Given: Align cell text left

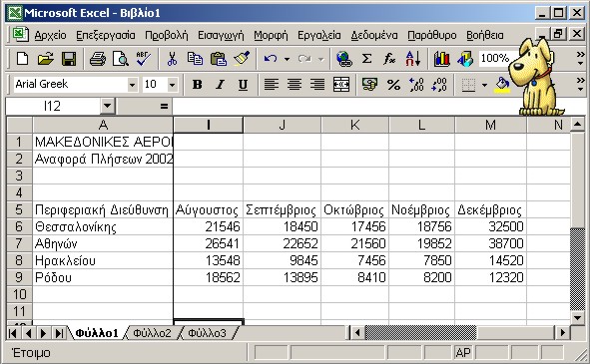Looking at the screenshot, I should 272,85.
